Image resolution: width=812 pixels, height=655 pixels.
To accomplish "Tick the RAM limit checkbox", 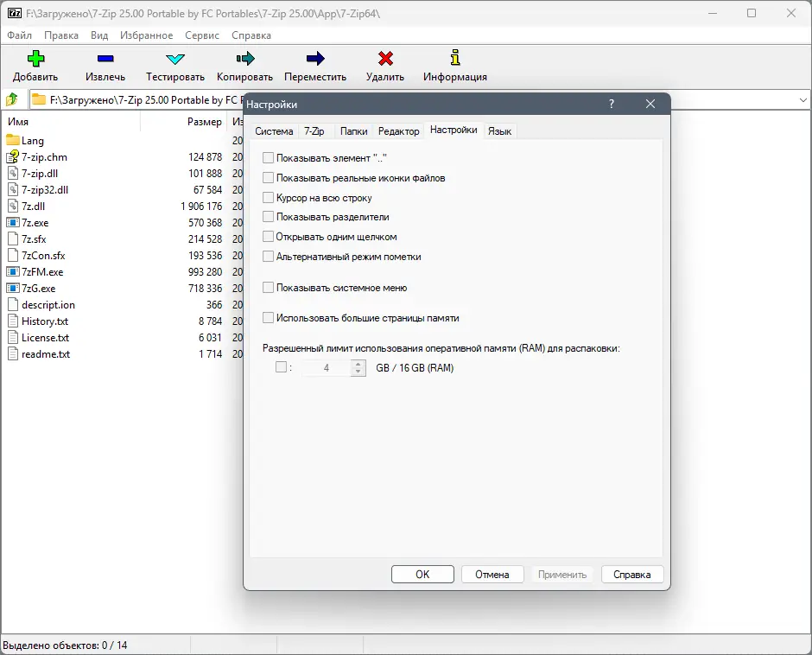I will (282, 367).
